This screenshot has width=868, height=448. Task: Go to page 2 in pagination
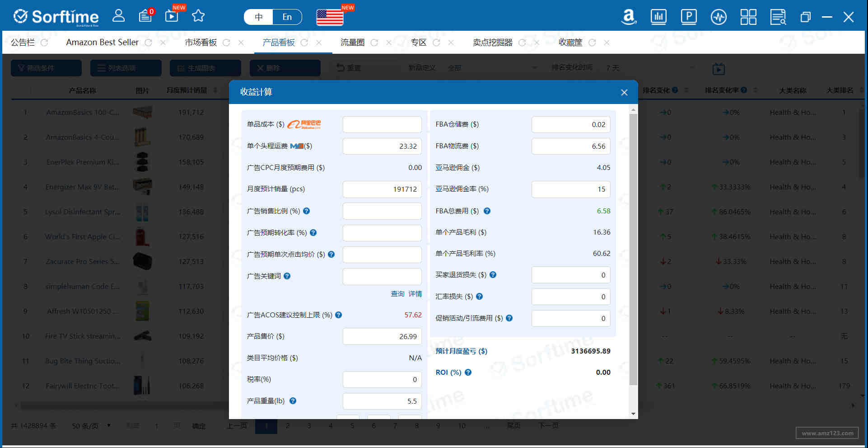point(288,426)
